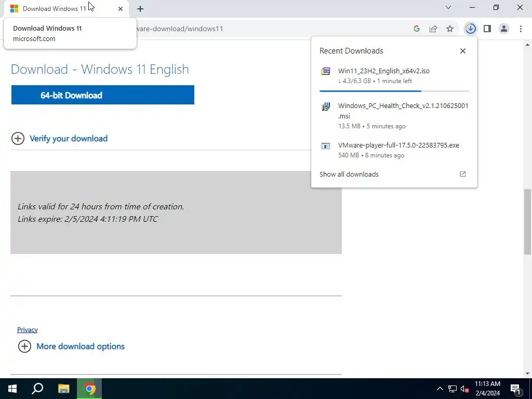Screen dimensions: 532x399
Task: Click the share page icon
Action: (433, 29)
